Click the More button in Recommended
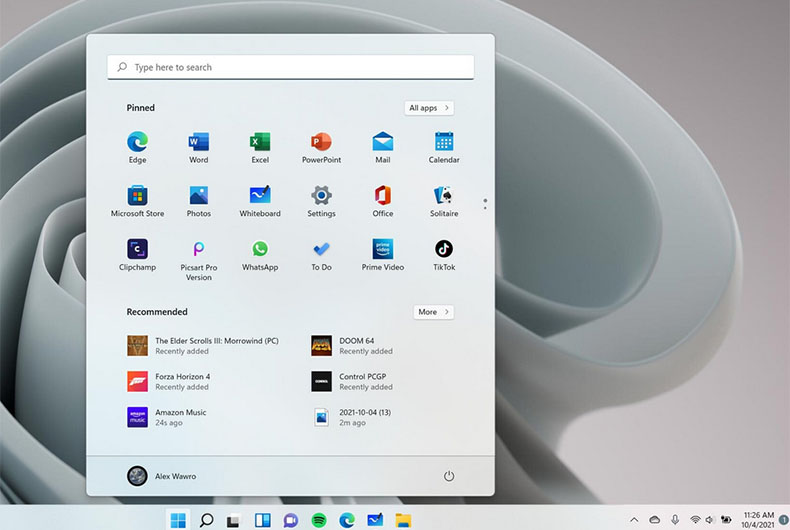The height and width of the screenshot is (530, 790). (433, 312)
